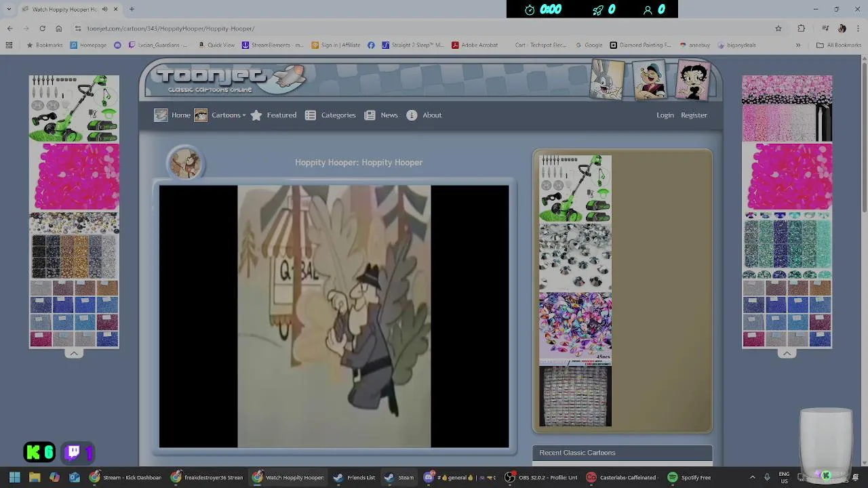This screenshot has width=868, height=488.
Task: Bookmark this page with the star icon
Action: pos(778,28)
